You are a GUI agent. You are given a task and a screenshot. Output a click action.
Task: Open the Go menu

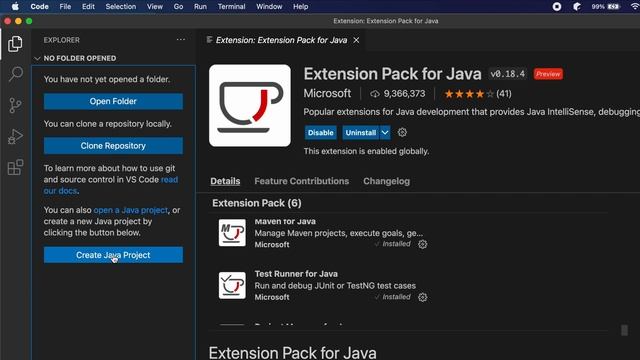point(178,7)
